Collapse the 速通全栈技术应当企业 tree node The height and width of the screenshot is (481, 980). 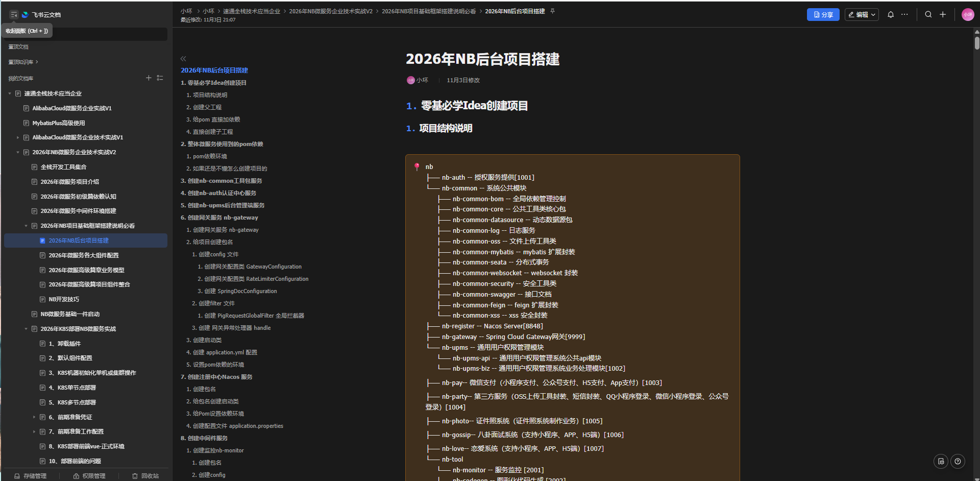coord(10,94)
